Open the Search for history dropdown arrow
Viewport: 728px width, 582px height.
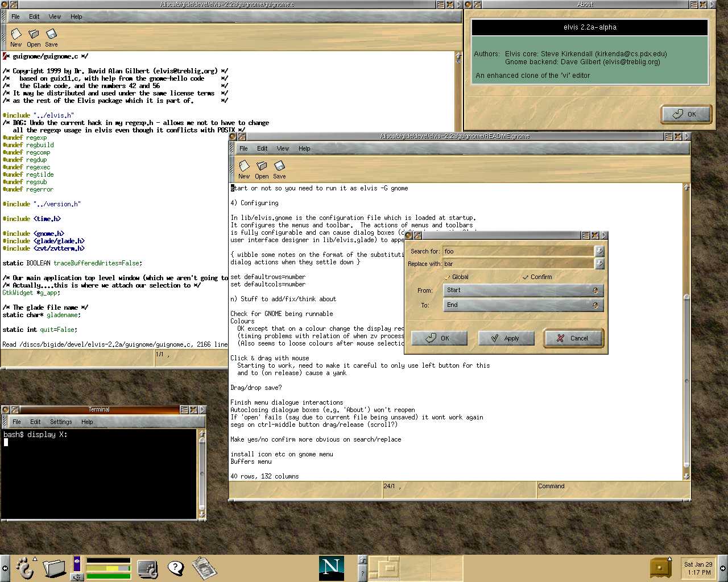(x=599, y=251)
